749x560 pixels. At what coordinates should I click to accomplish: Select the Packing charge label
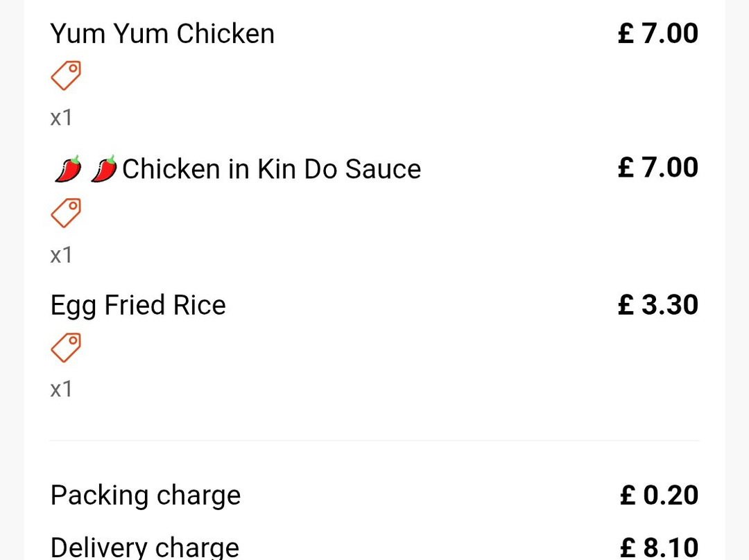coord(145,496)
